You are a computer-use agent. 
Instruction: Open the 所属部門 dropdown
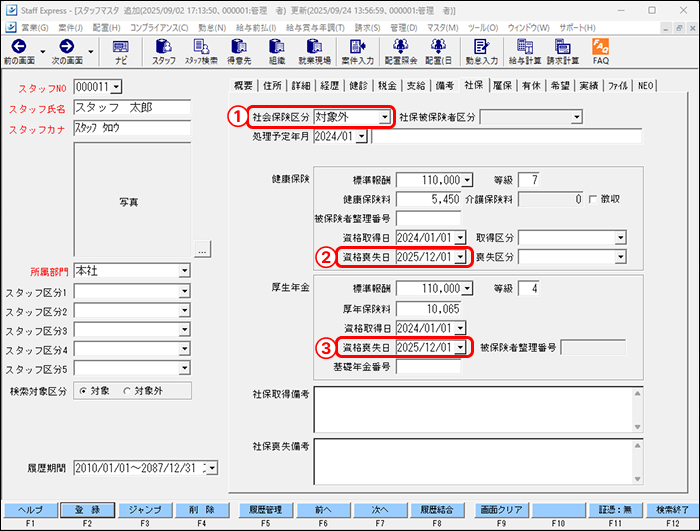(184, 270)
